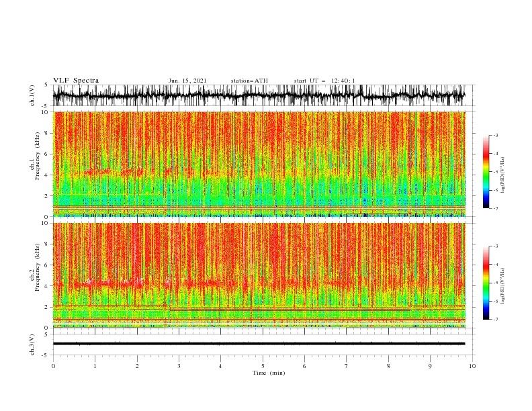The image size is (532, 411).
Task: Select the ch.1 color bar "log(PSD)(V²/Hz)" label
Action: click(x=502, y=175)
